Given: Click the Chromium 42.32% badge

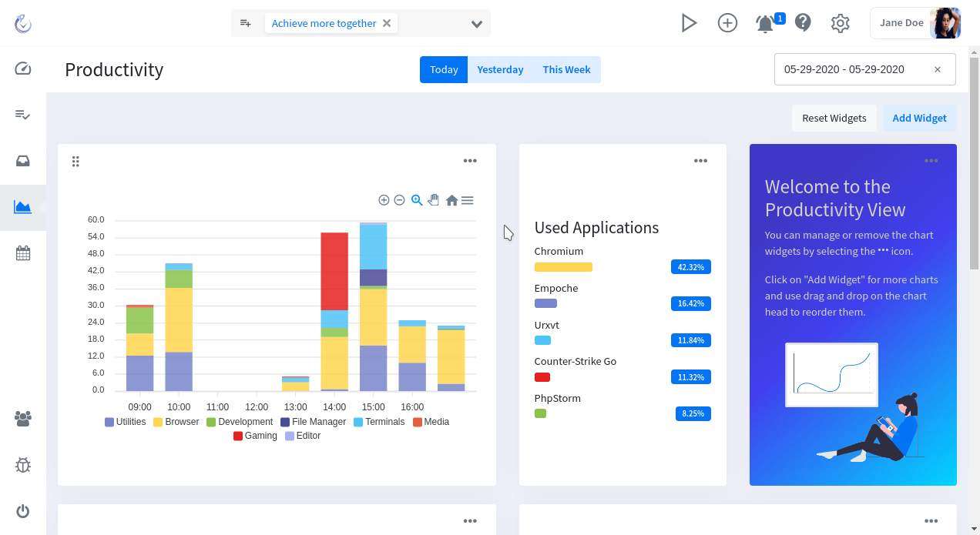Looking at the screenshot, I should (690, 267).
